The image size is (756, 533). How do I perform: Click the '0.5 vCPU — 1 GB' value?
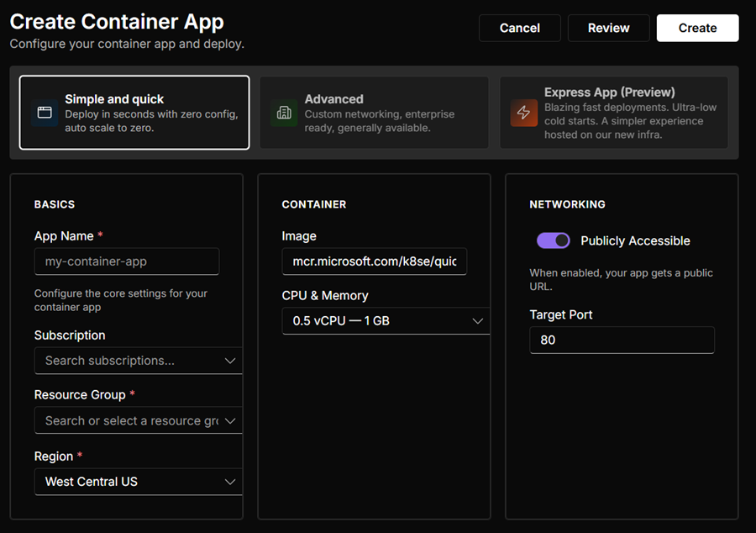click(x=341, y=321)
